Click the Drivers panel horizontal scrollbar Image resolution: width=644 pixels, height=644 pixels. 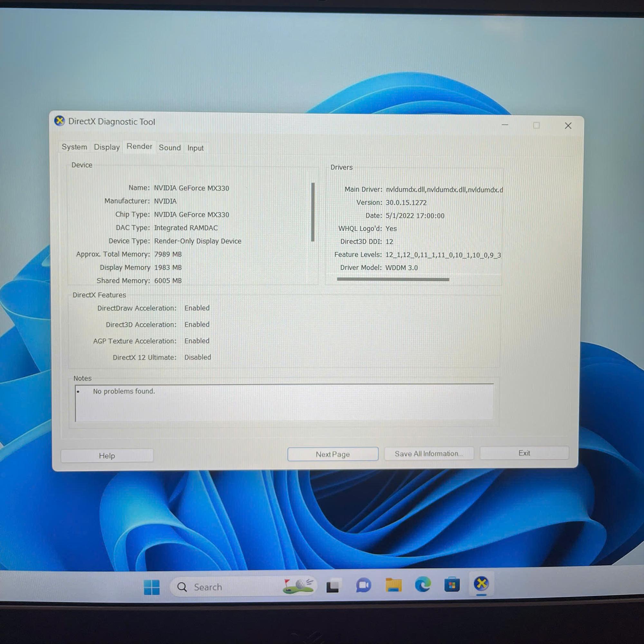click(393, 279)
